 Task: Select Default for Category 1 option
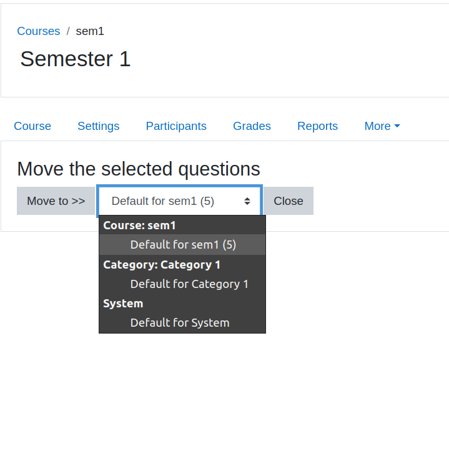(x=182, y=284)
